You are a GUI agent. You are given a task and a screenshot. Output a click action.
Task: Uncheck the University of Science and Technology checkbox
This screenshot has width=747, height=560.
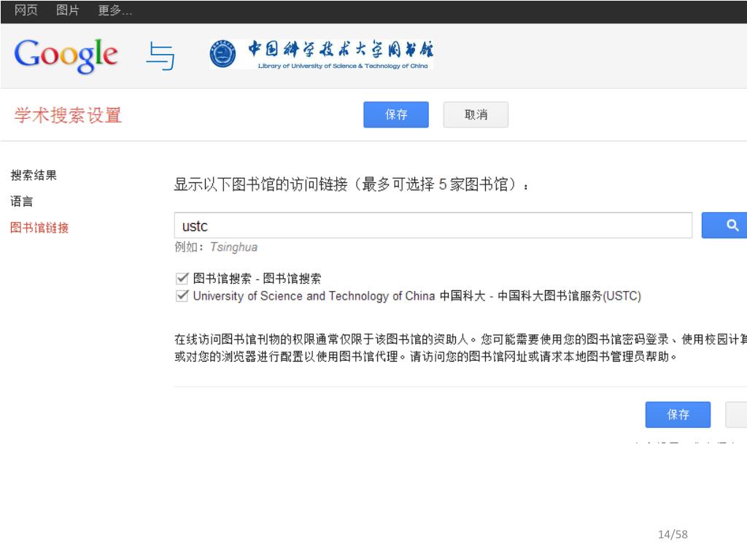coord(182,296)
